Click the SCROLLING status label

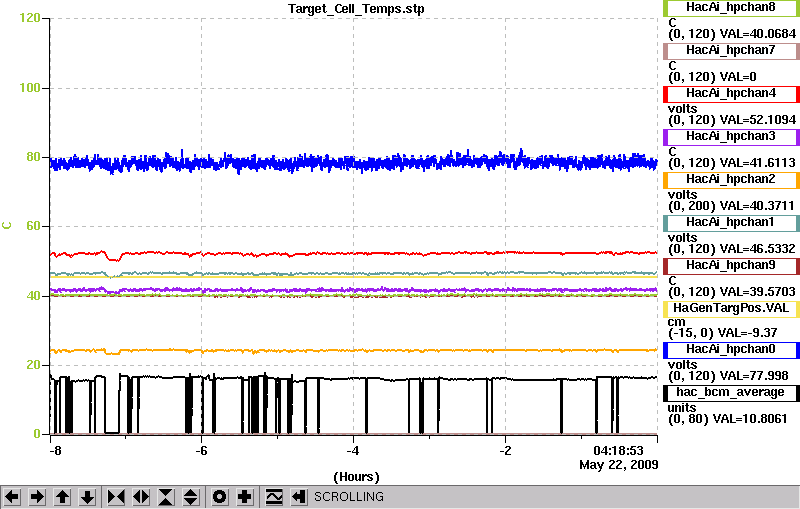348,497
